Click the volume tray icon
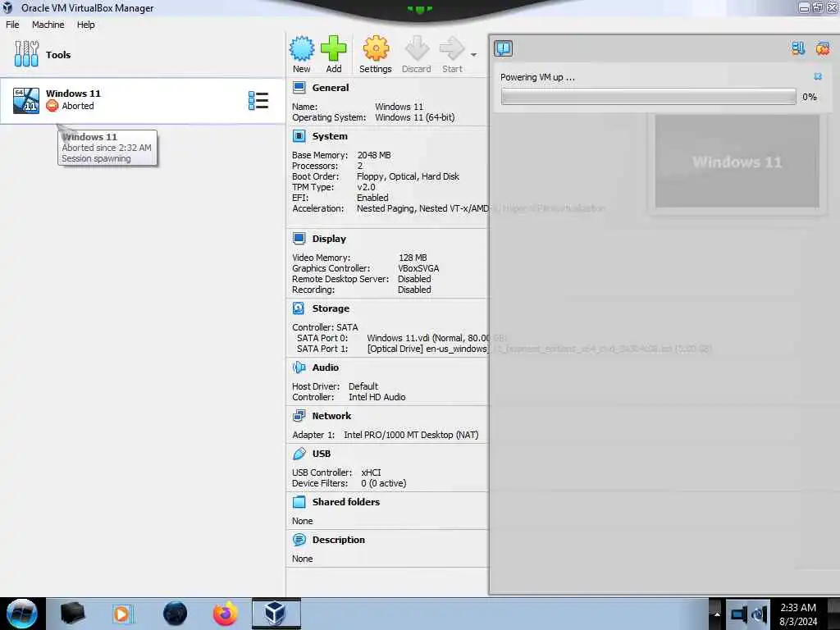840x630 pixels. click(759, 615)
